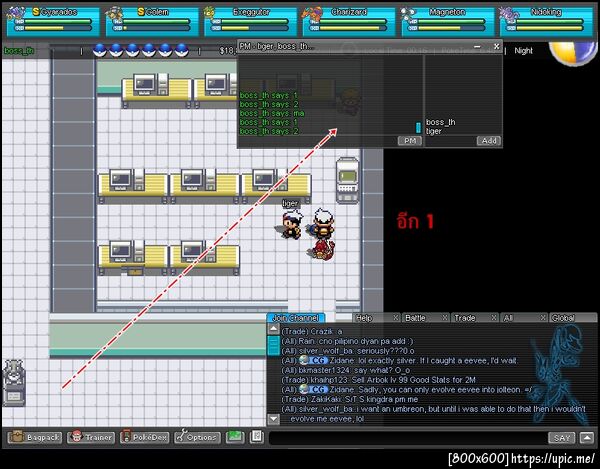Click the Rain cno pilipino message
Image resolution: width=600 pixels, height=469 pixels.
pos(347,341)
